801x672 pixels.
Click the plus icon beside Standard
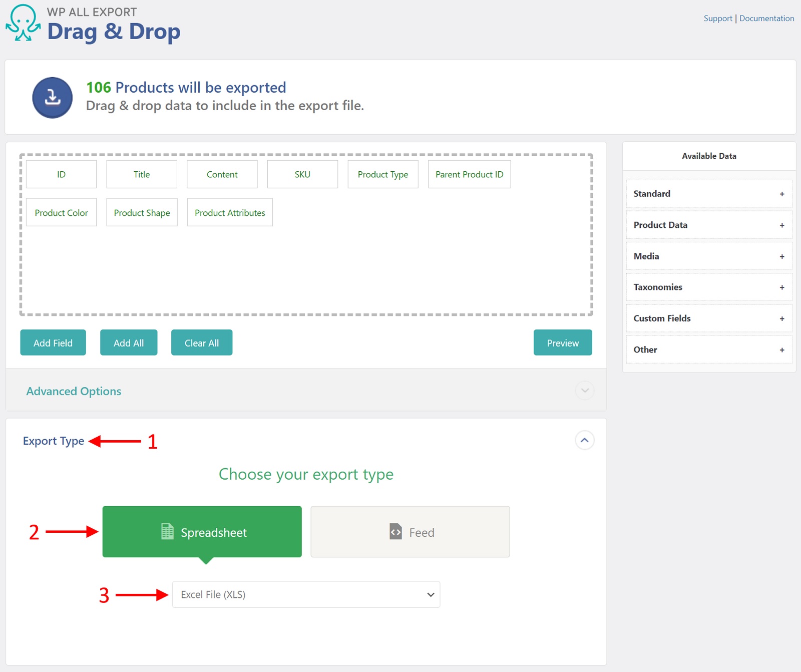781,194
